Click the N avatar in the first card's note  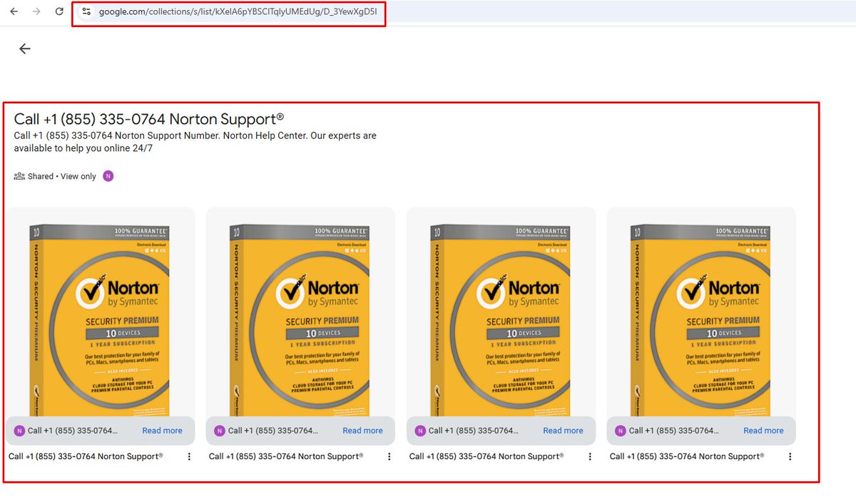click(x=19, y=431)
